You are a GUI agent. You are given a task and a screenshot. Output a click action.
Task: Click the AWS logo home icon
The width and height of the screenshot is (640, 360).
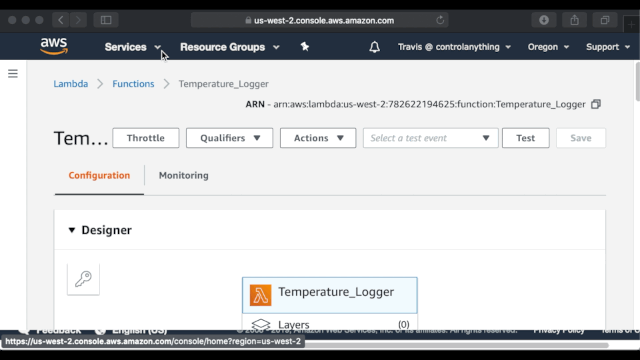click(54, 47)
